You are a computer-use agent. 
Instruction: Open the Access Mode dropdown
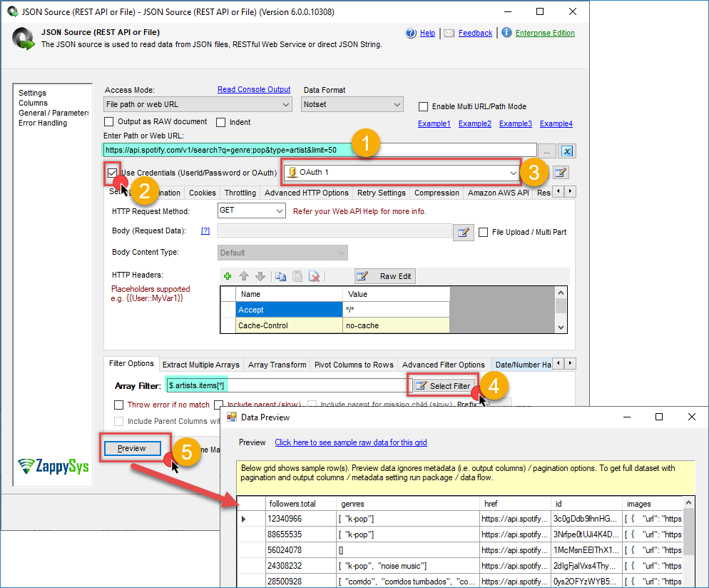[198, 104]
